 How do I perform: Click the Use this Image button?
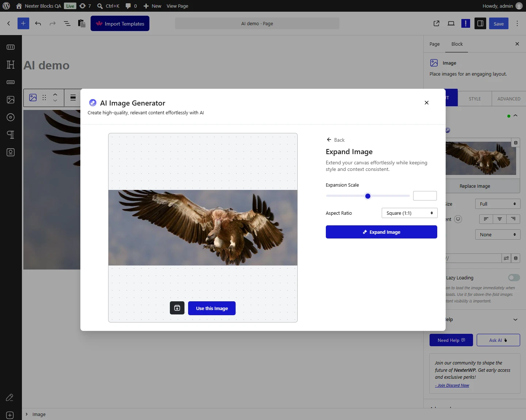click(212, 308)
